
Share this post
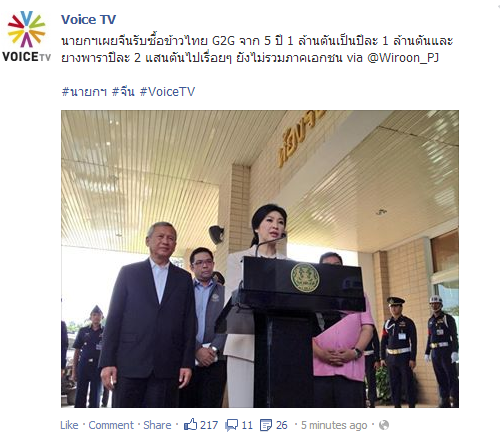(x=157, y=425)
